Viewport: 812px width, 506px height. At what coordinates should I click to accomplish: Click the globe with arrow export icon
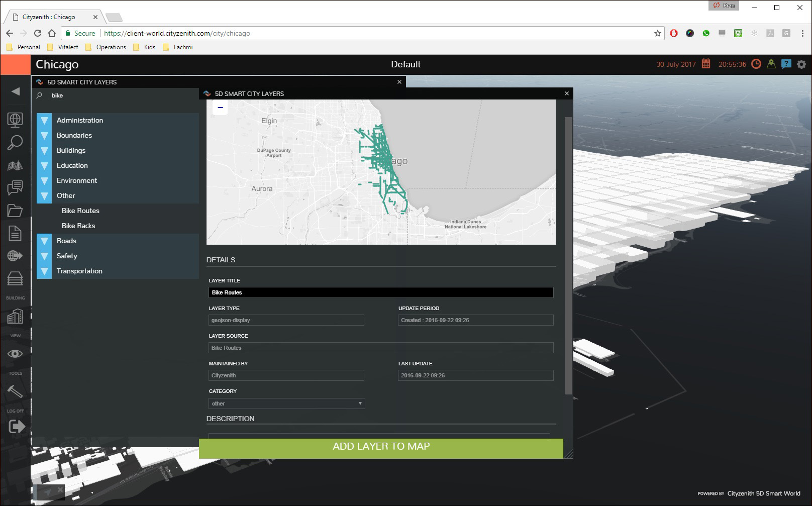click(x=15, y=256)
